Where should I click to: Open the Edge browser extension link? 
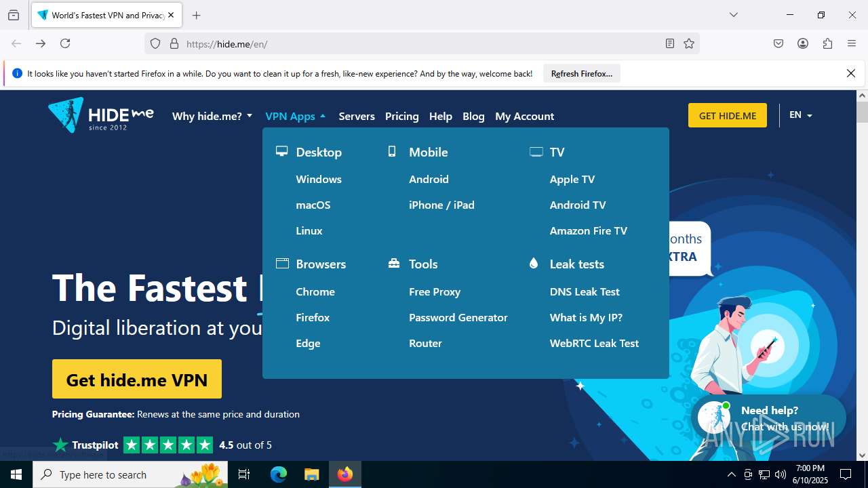point(308,343)
